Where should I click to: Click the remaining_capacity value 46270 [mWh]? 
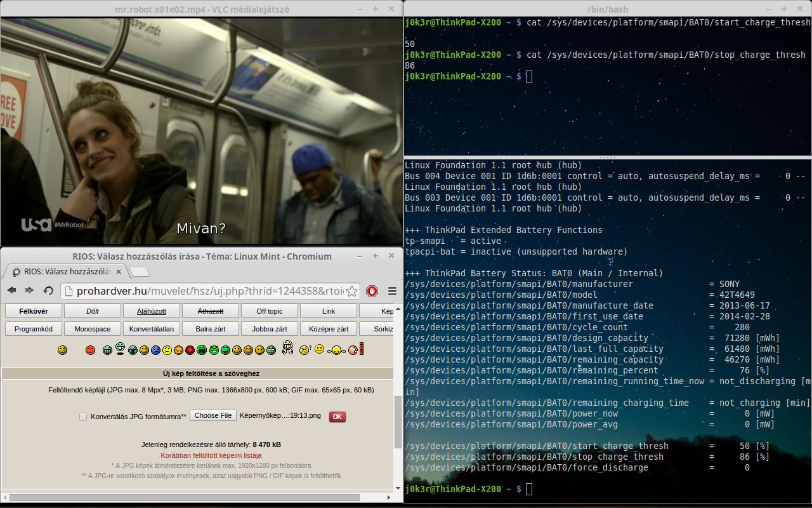pyautogui.click(x=752, y=359)
